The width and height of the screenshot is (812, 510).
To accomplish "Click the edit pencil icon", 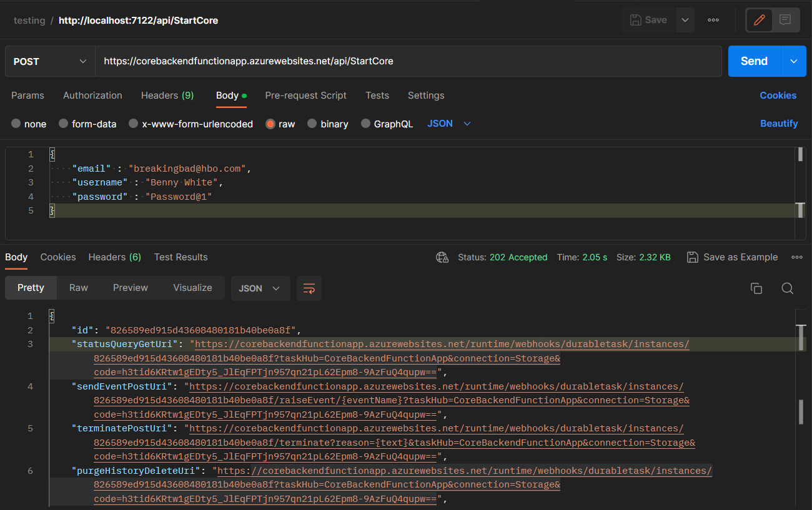I will [x=759, y=19].
